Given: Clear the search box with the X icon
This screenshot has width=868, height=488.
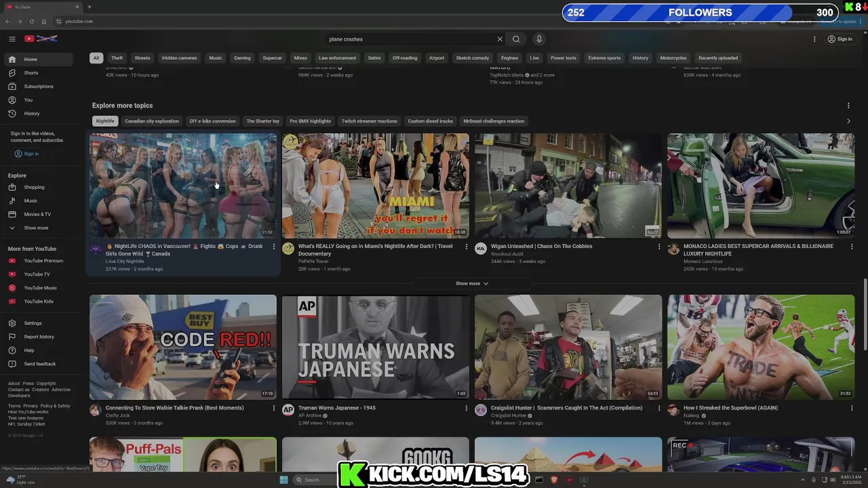Looking at the screenshot, I should (x=500, y=39).
